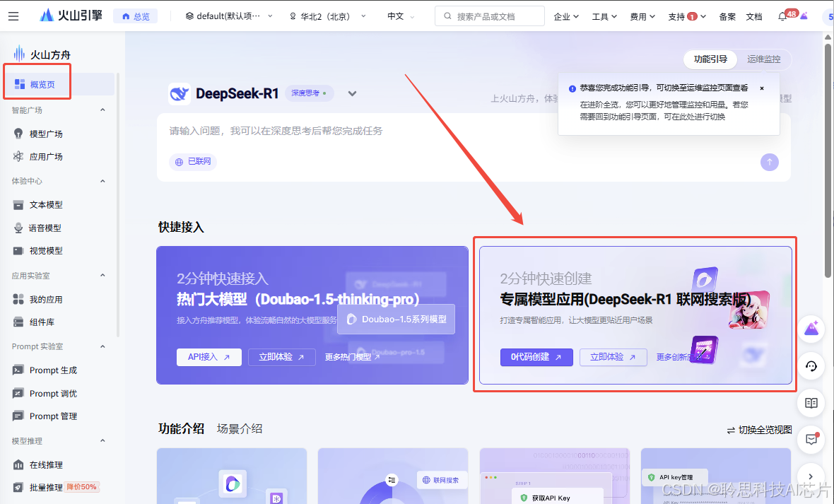Collapse the Prompt 实验室 section
This screenshot has height=504, width=834.
[x=102, y=346]
